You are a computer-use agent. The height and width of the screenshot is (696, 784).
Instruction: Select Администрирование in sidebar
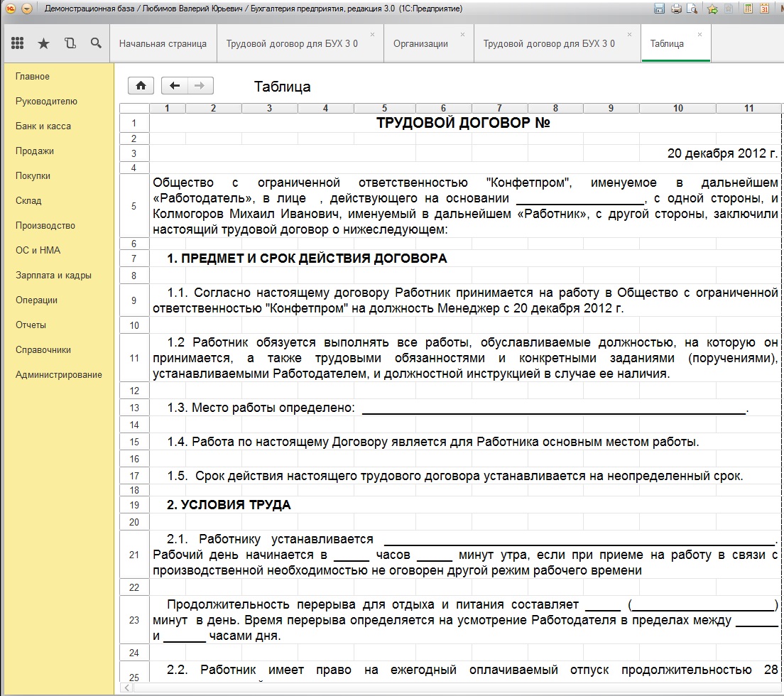[x=58, y=374]
